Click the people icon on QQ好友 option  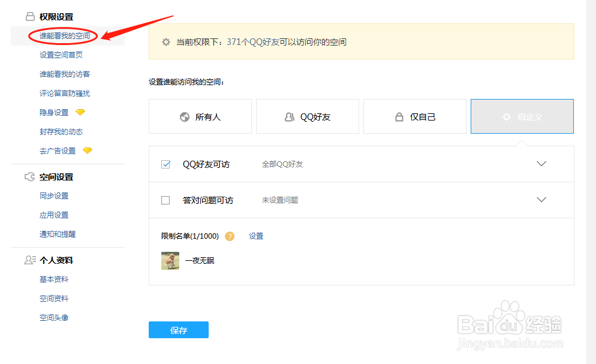(x=290, y=117)
